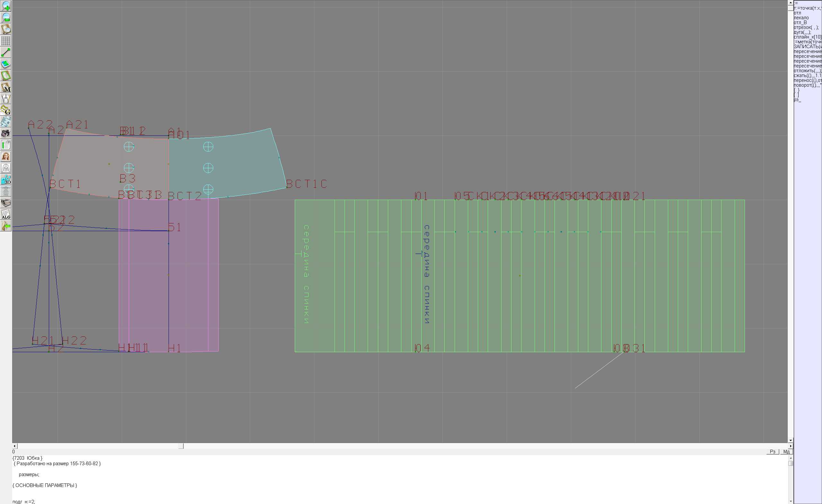Image resolution: width=822 pixels, height=504 pixels.
Task: Click the zoom out magnifier icon
Action: 6,17
